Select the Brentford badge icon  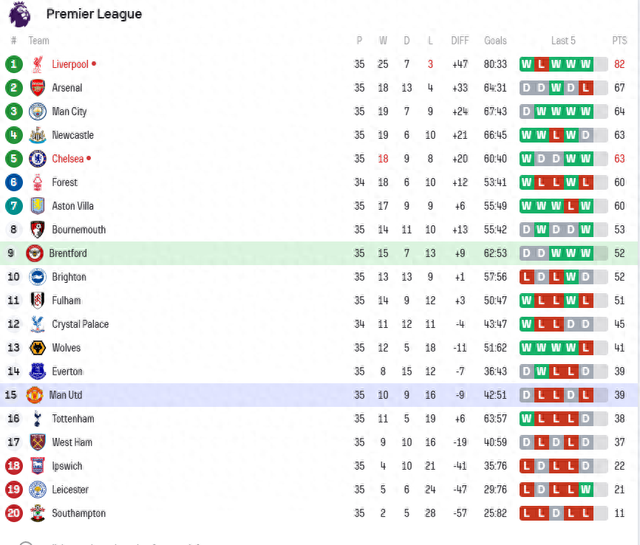[x=35, y=254]
